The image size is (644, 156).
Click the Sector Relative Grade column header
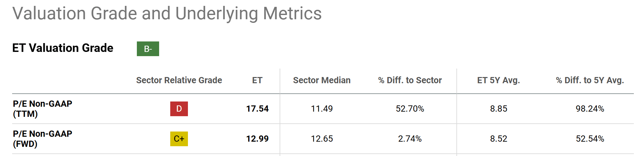(x=179, y=80)
